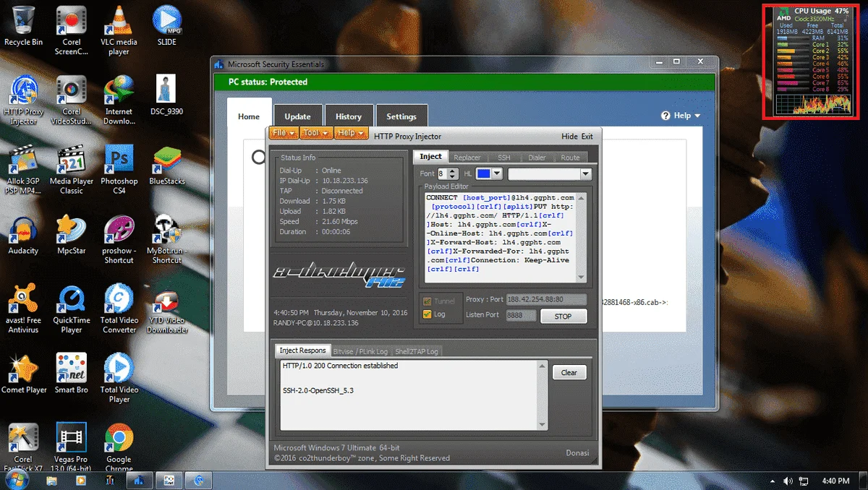Launch Media Player Classic from the desktop
The height and width of the screenshot is (490, 868).
tap(72, 169)
